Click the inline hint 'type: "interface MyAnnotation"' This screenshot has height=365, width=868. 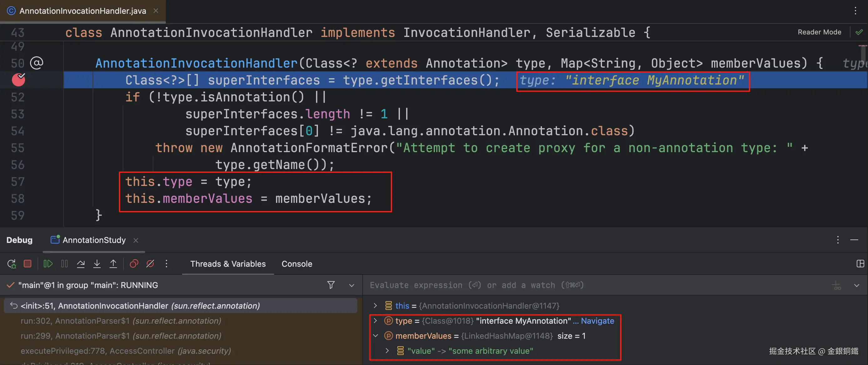[632, 80]
